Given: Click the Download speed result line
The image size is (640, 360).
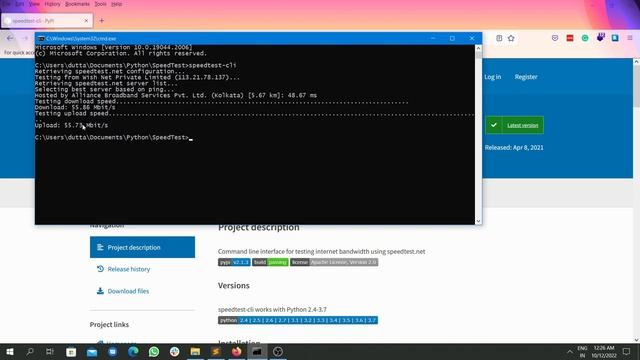Looking at the screenshot, I should coord(75,107).
